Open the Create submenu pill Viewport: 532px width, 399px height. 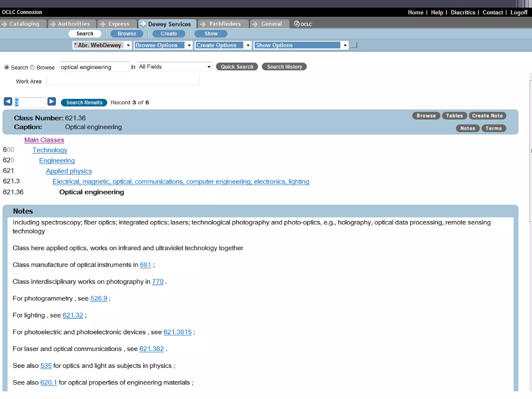tap(169, 34)
